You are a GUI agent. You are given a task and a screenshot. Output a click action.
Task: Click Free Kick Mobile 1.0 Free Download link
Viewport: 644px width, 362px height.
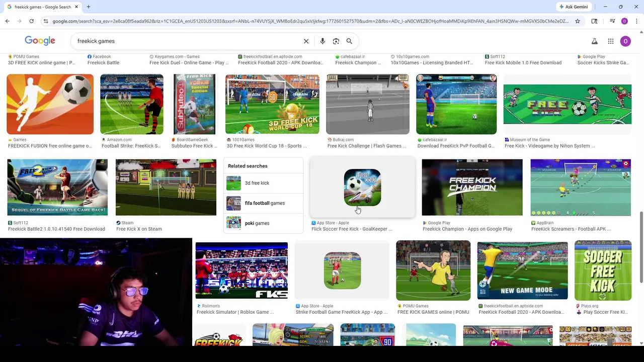(x=523, y=63)
